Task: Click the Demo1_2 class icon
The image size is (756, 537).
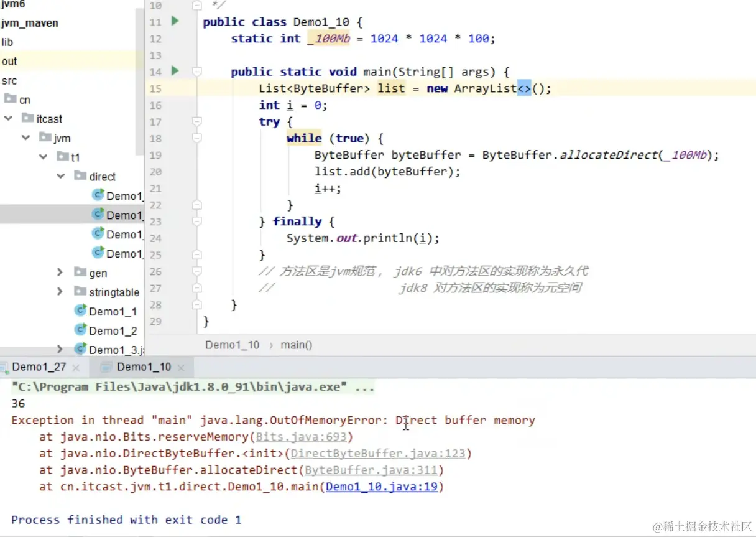Action: pyautogui.click(x=80, y=330)
